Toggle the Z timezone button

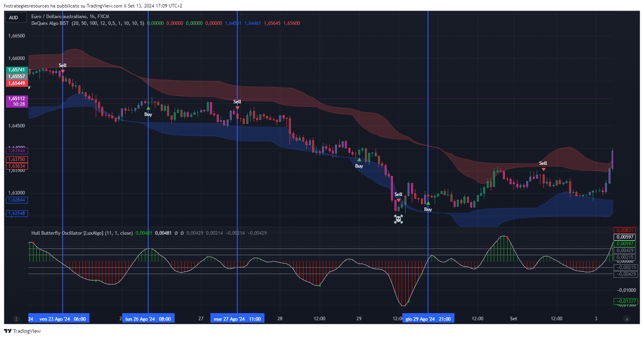point(16,319)
